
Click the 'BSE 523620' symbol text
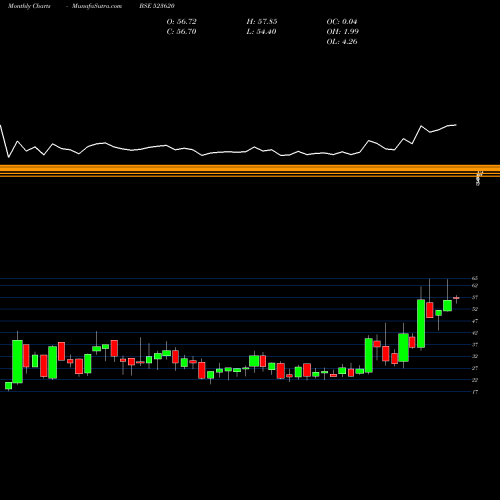tap(157, 6)
